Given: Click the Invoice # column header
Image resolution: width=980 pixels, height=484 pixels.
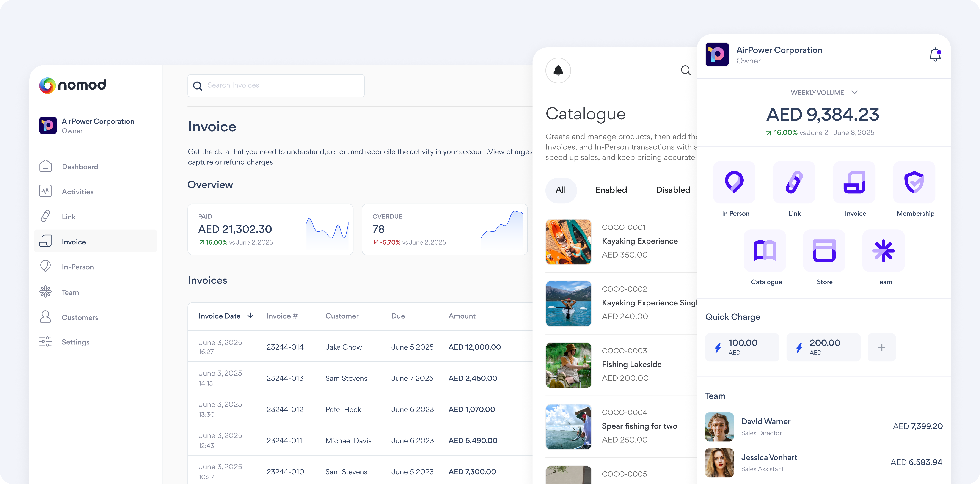Looking at the screenshot, I should (282, 316).
